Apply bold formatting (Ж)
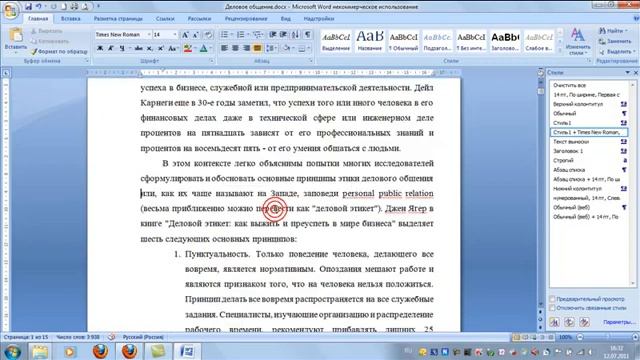 (100, 48)
